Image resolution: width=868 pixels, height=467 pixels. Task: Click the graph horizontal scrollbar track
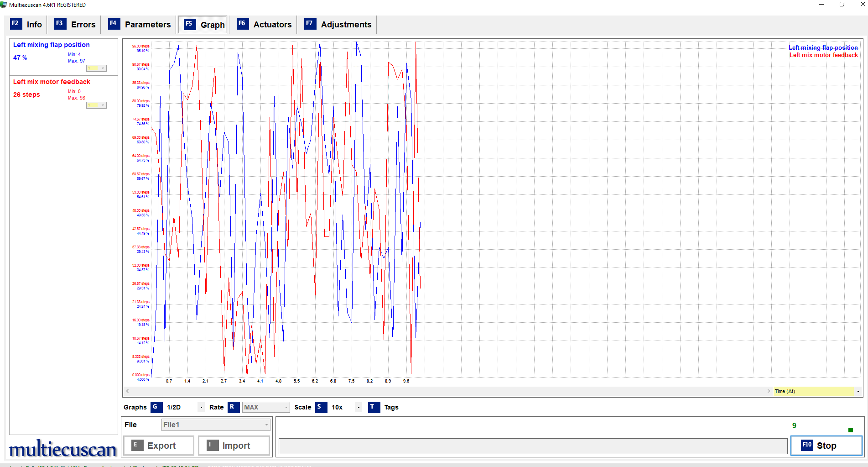point(448,391)
